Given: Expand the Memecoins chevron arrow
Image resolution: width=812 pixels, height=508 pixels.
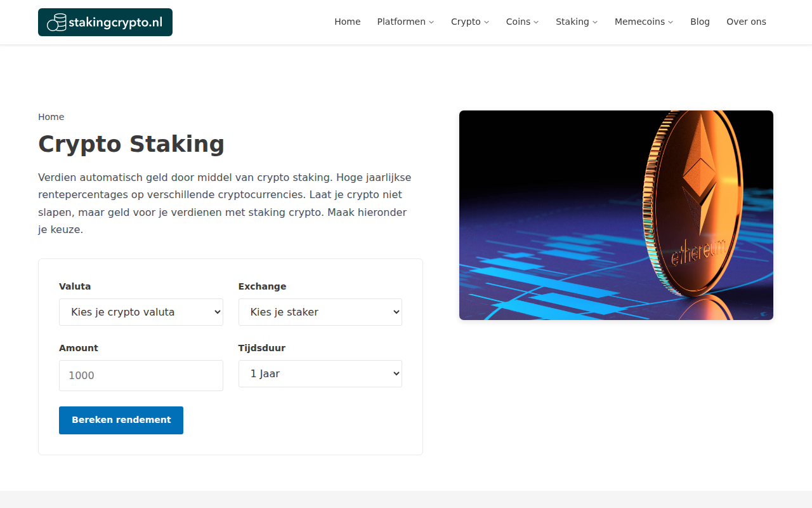Looking at the screenshot, I should [x=671, y=22].
